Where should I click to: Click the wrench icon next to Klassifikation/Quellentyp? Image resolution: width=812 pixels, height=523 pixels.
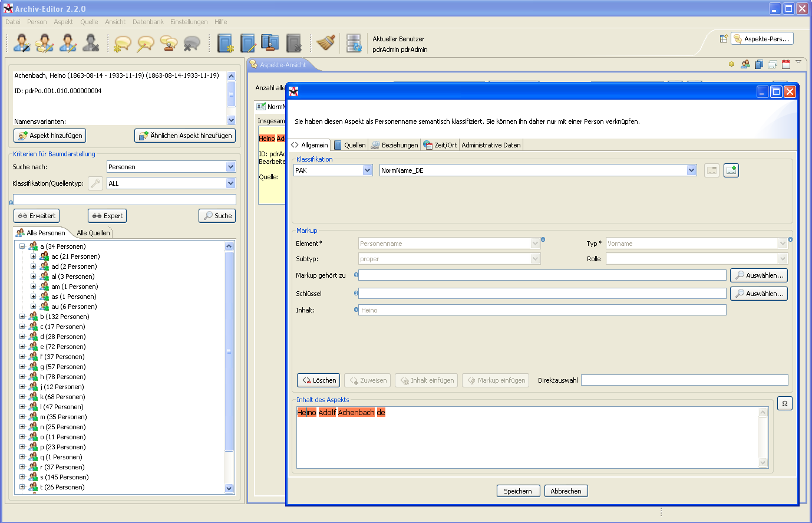coord(95,183)
